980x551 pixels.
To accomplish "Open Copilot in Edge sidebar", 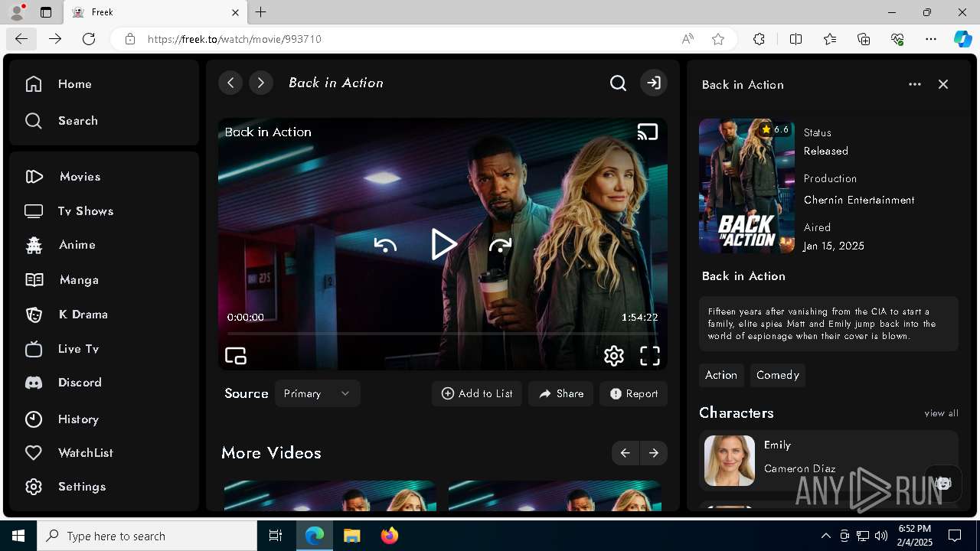I will click(963, 39).
